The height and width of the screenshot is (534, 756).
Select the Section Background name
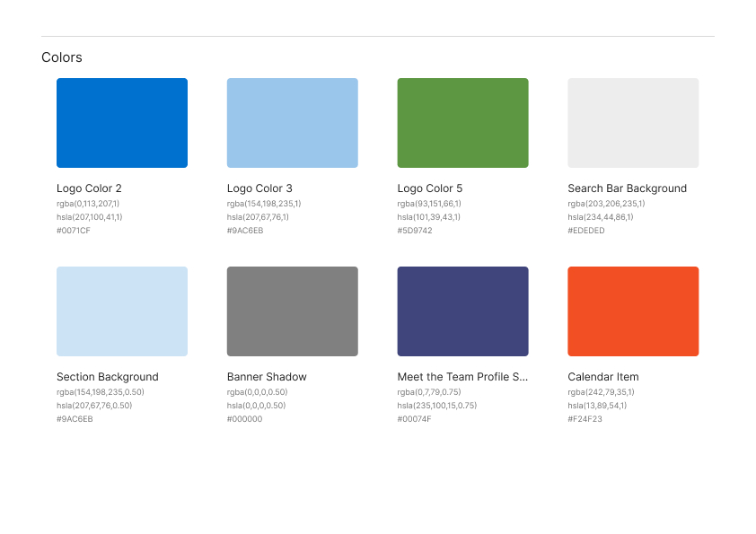[x=108, y=377]
